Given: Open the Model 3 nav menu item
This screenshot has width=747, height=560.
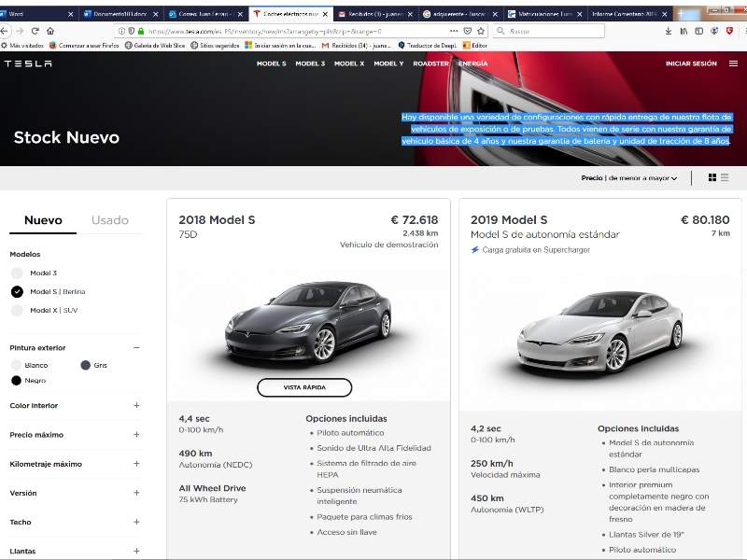Looking at the screenshot, I should coord(310,63).
